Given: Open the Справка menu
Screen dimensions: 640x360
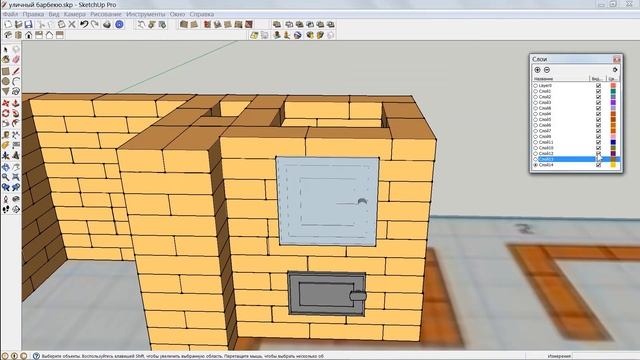Looking at the screenshot, I should point(202,14).
